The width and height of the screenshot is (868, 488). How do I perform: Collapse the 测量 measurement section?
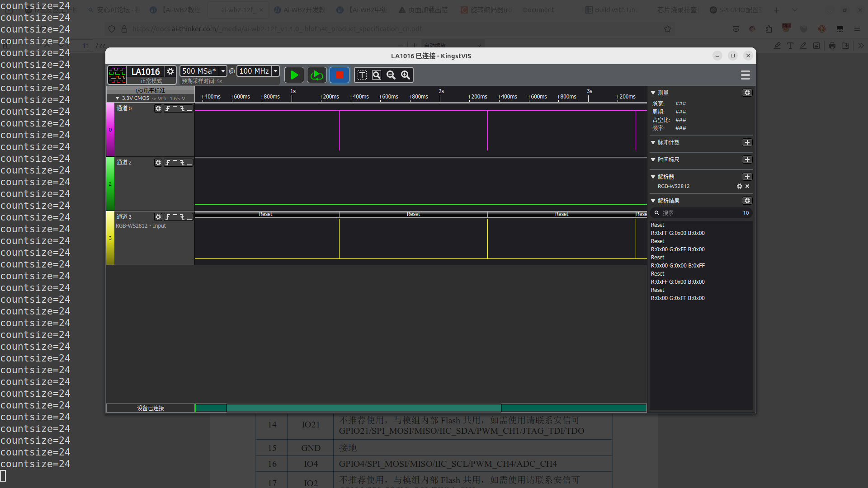pyautogui.click(x=653, y=93)
